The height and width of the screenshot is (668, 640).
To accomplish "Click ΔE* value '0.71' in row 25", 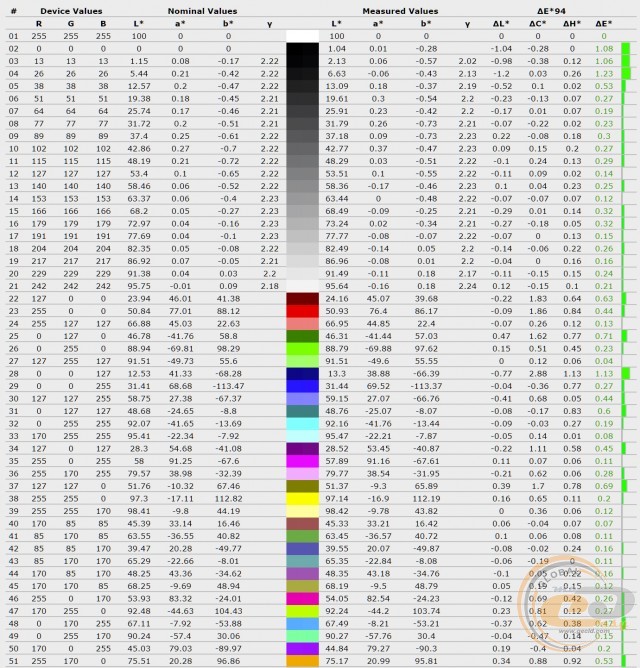I will point(604,336).
